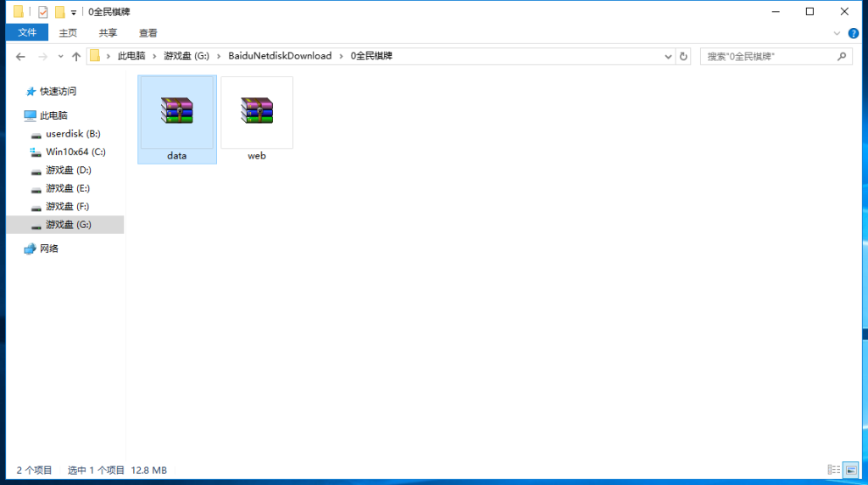Go forward with the forward arrow
This screenshot has height=485, width=868.
[42, 57]
